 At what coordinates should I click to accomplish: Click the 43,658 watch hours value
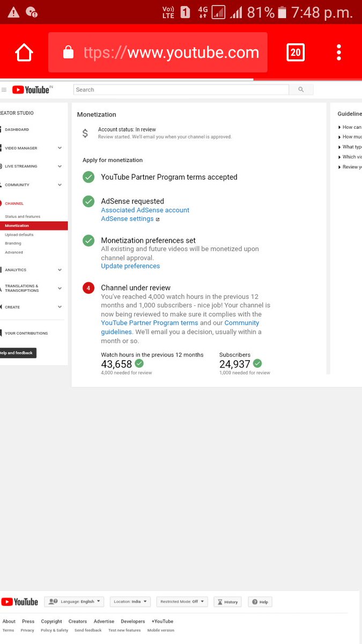(116, 364)
